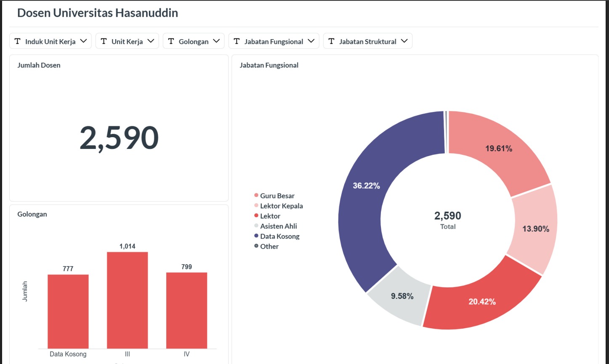Click the red Lektor legend dot
The height and width of the screenshot is (364, 609).
[x=256, y=216]
